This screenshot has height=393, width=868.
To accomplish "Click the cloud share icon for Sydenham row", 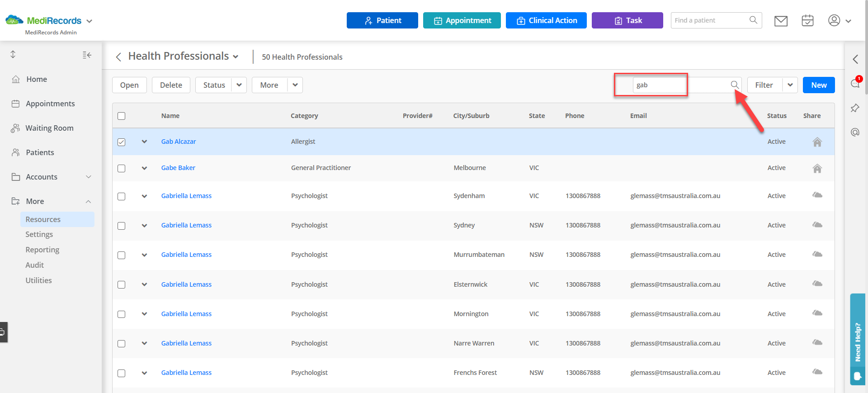I will (817, 195).
